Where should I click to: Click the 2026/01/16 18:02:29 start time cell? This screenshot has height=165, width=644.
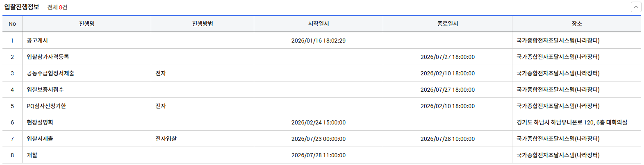pyautogui.click(x=319, y=41)
